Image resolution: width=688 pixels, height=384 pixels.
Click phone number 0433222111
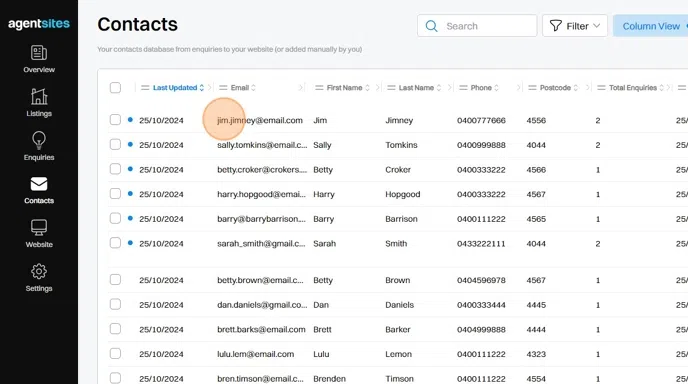tap(481, 244)
